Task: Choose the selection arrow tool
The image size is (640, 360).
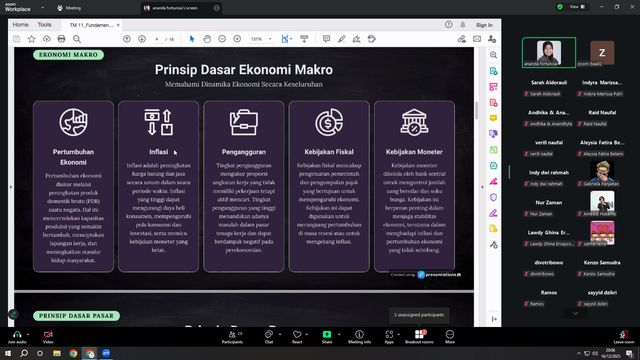Action: [192, 39]
